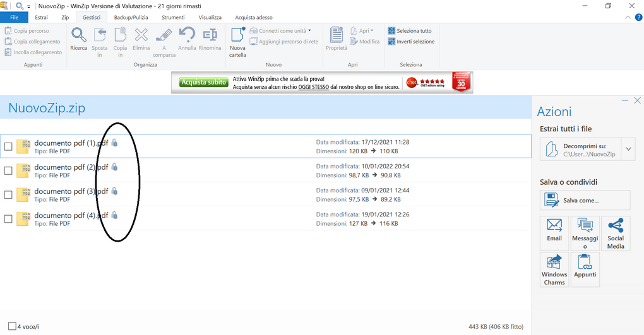The image size is (644, 335).
Task: Click Incolla collegamento option
Action: tap(33, 52)
